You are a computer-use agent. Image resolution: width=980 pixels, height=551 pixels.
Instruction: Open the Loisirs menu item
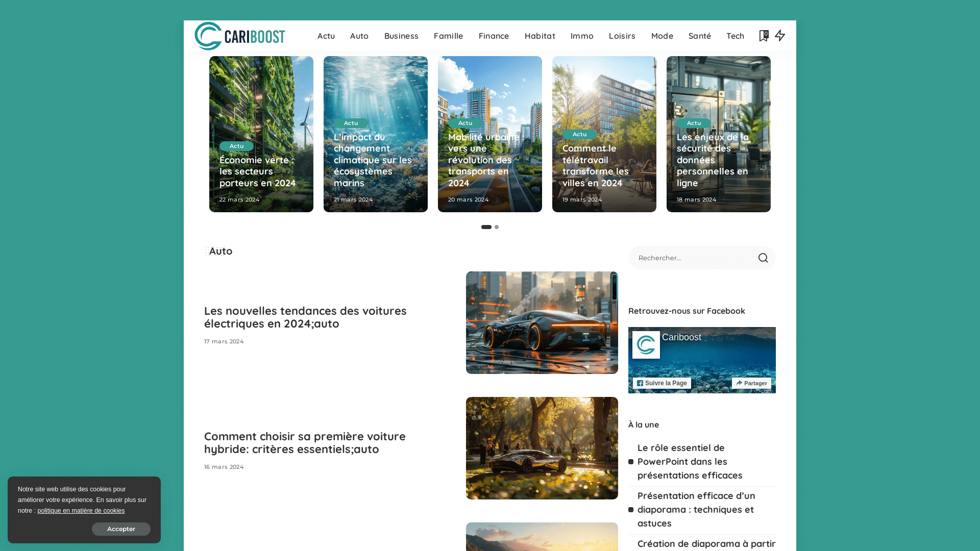(x=622, y=36)
